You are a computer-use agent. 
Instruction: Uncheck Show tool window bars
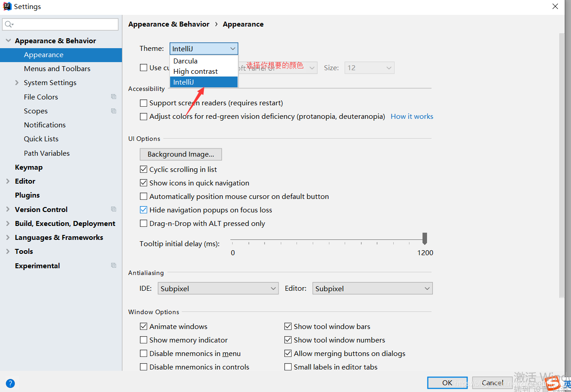click(288, 326)
